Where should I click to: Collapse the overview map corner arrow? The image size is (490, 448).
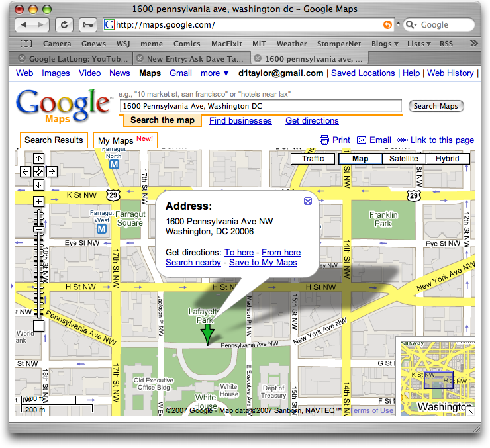click(471, 412)
